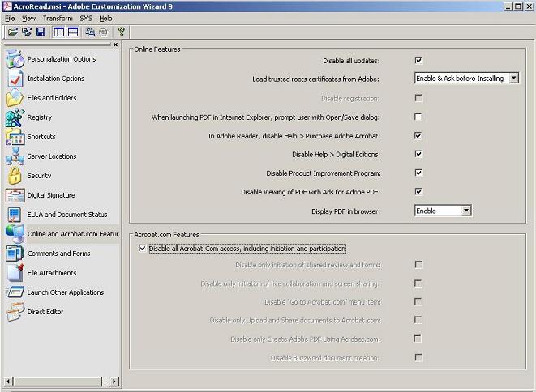
Task: Uncheck the Disable all updates checkbox
Action: tap(418, 60)
